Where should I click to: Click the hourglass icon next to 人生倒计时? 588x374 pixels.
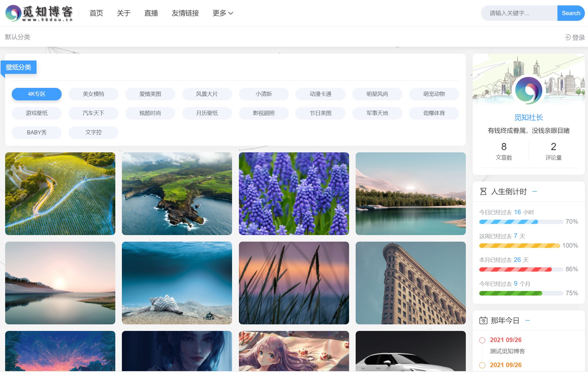tap(483, 191)
